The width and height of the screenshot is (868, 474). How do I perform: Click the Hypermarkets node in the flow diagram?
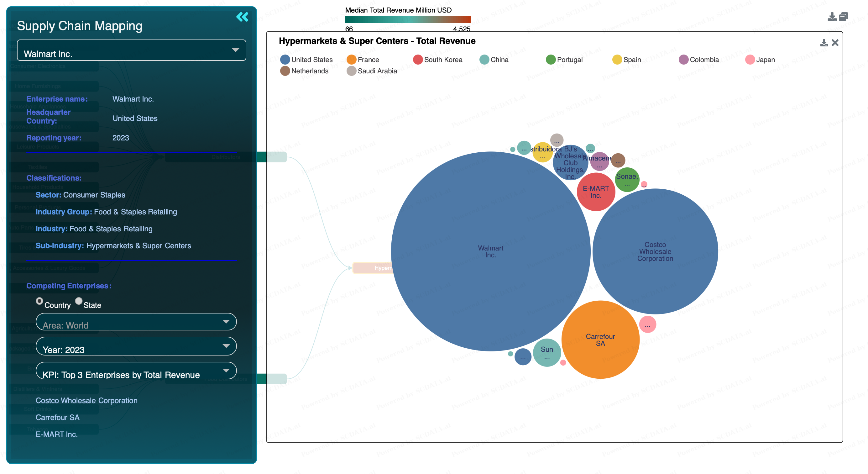tap(373, 268)
